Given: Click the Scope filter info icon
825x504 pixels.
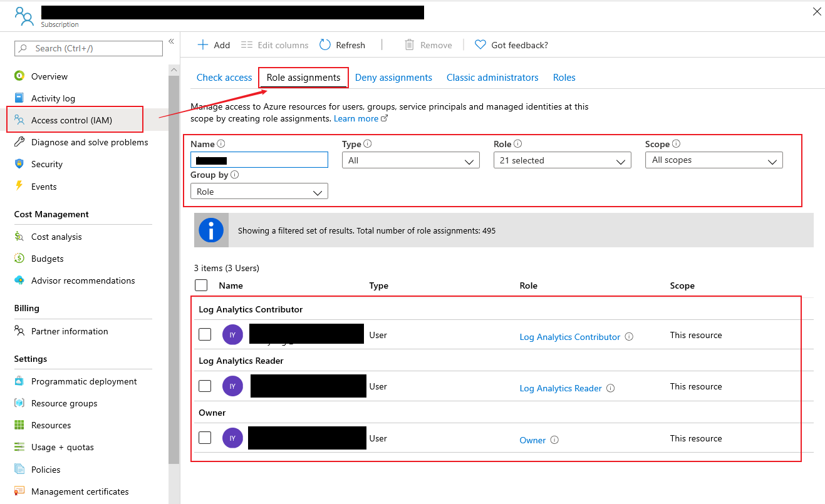Looking at the screenshot, I should (x=677, y=143).
